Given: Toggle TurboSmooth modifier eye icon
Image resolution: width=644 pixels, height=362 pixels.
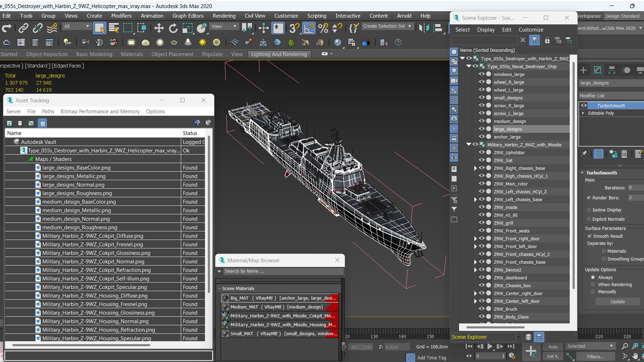Looking at the screenshot, I should click(584, 105).
